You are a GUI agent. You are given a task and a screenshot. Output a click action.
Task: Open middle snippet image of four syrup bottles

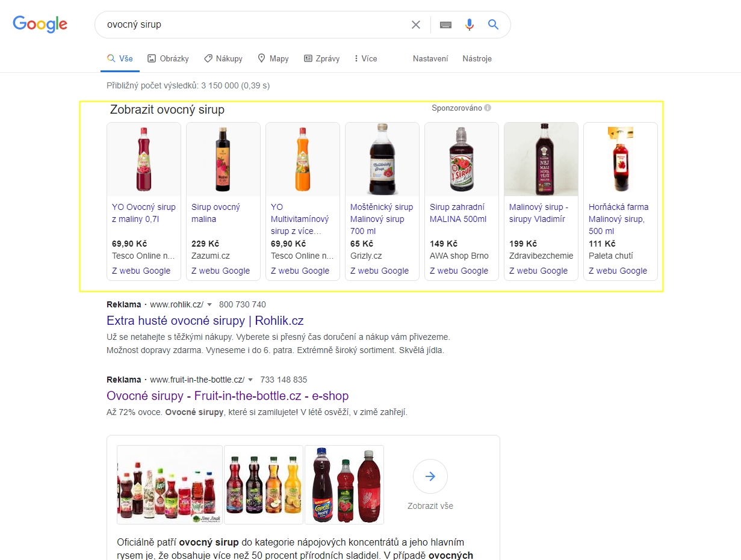point(264,485)
